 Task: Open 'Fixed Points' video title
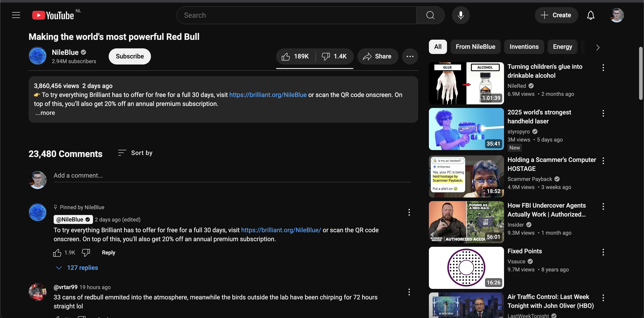(x=525, y=251)
